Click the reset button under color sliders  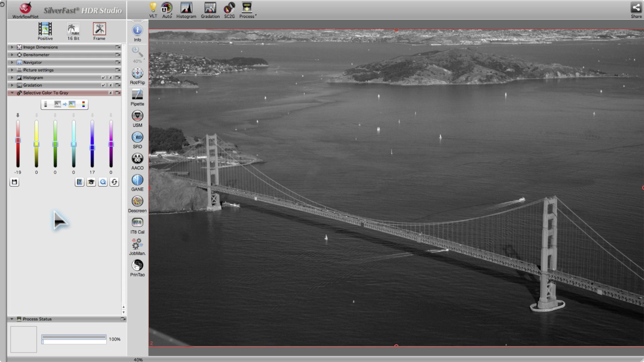coord(114,182)
